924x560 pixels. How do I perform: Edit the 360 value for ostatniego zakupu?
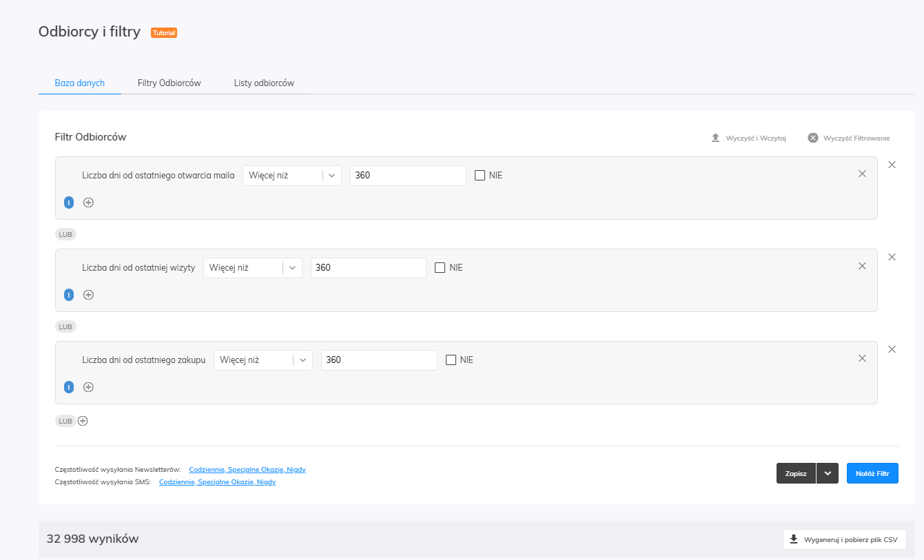[x=379, y=360]
